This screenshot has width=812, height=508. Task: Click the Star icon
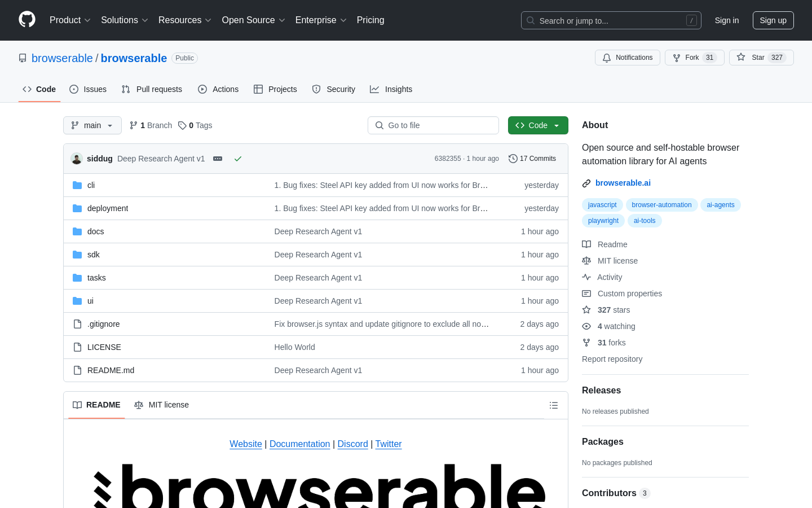pos(741,58)
